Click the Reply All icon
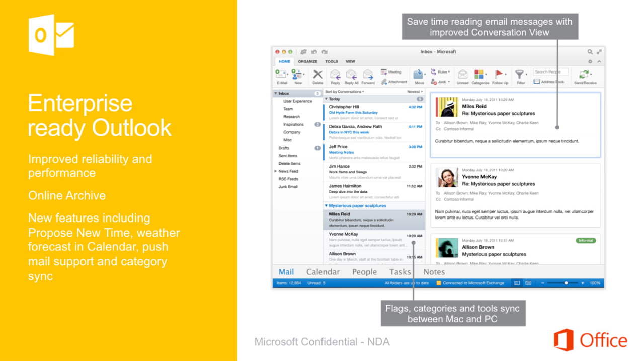Screen dimensions: 644x361 click(351, 75)
